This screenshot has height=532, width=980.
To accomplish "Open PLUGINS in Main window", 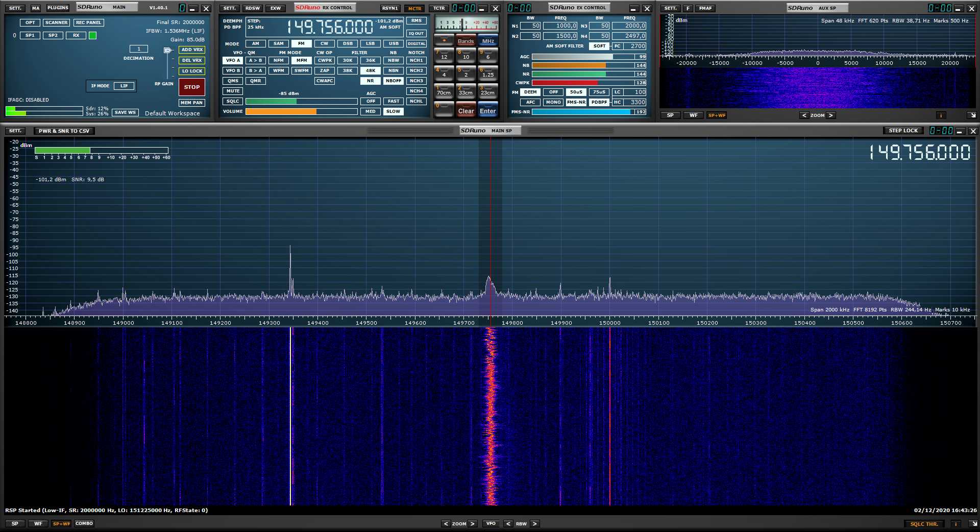I will (x=58, y=8).
